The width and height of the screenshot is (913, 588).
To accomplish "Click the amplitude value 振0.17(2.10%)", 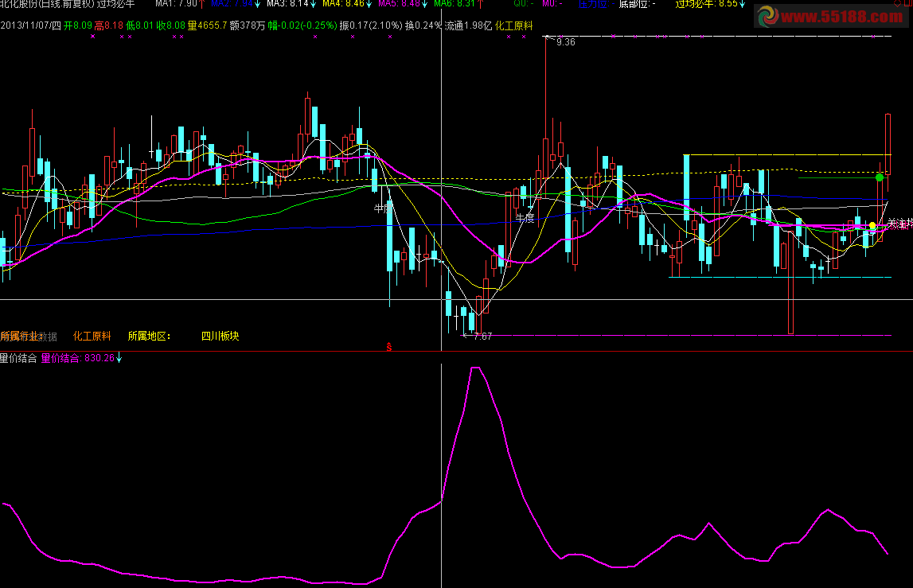I will click(371, 25).
